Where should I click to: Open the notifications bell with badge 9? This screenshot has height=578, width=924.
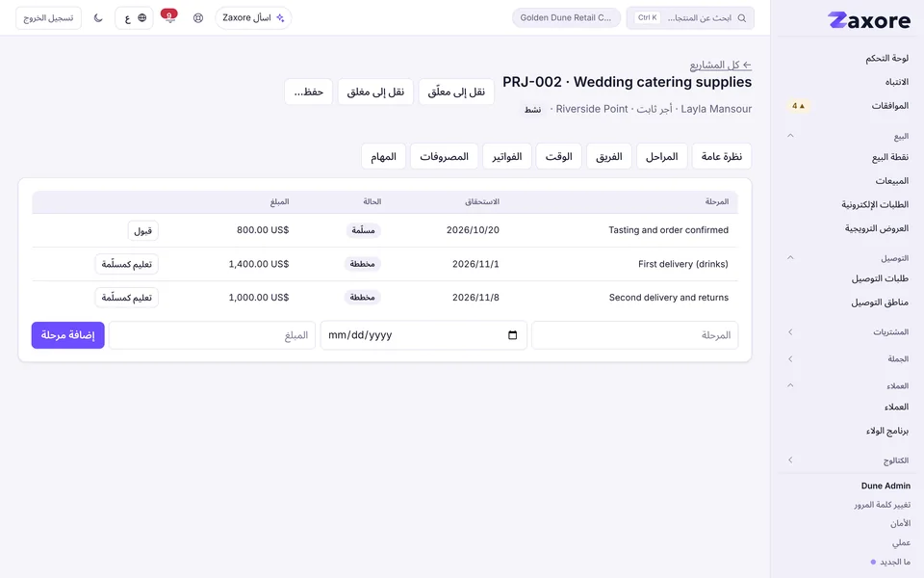(x=169, y=17)
